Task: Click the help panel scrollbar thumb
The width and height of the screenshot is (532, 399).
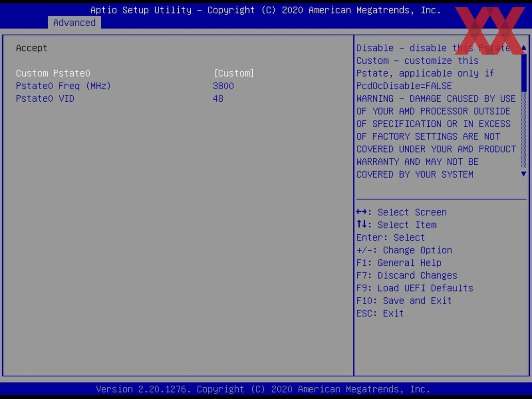Action: pyautogui.click(x=524, y=73)
